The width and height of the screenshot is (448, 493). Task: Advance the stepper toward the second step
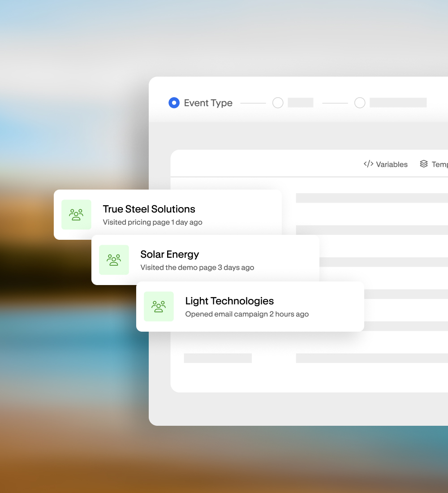tap(253, 103)
